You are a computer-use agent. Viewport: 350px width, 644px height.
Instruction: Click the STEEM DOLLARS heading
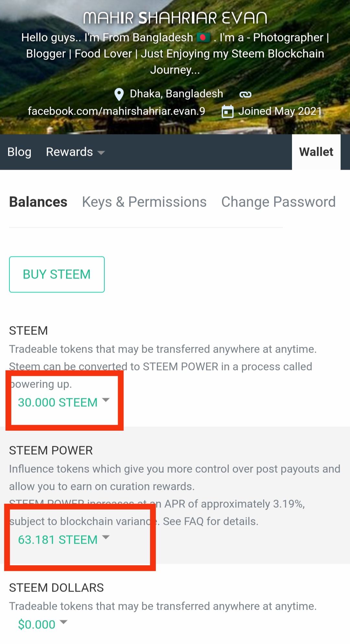pos(56,588)
